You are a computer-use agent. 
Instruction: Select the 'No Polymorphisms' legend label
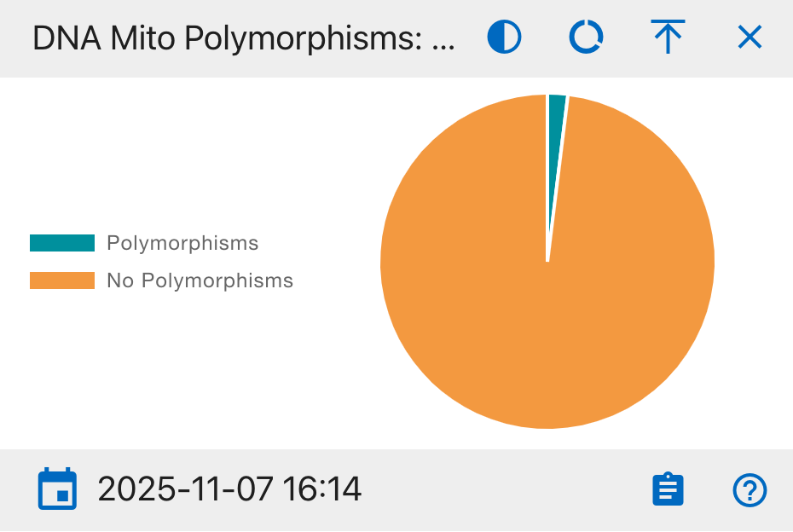(200, 280)
